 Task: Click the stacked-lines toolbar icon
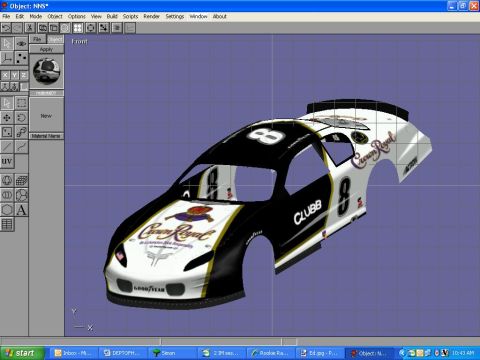click(x=117, y=28)
